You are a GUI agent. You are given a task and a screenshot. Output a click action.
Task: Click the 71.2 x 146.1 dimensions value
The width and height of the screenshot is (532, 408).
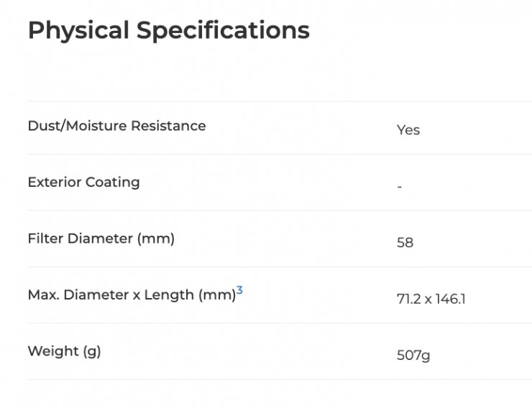pos(431,299)
